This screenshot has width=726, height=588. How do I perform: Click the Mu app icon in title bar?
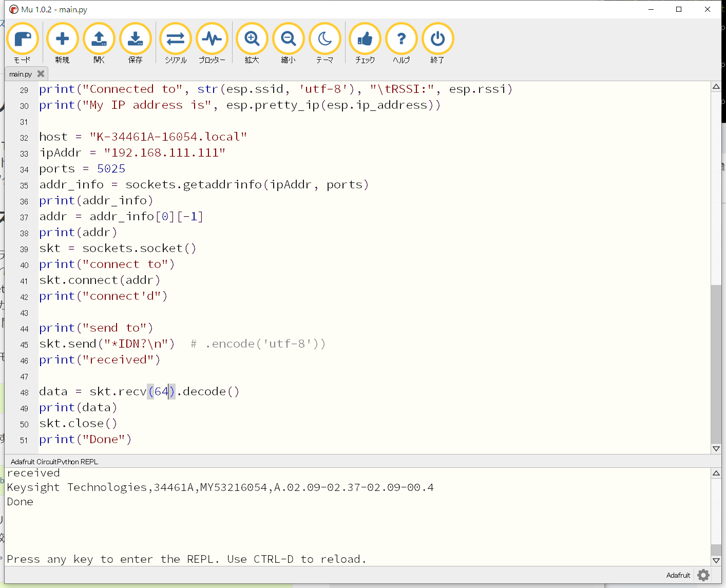coord(14,9)
